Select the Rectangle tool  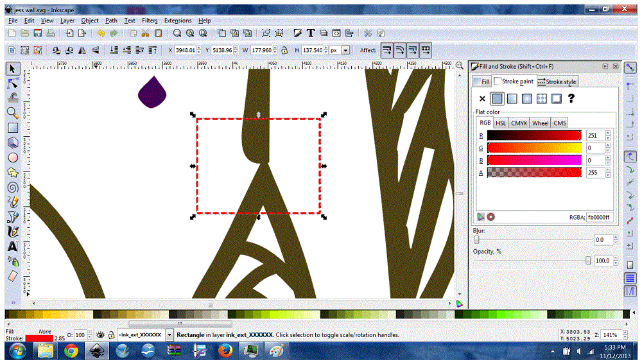[x=13, y=128]
